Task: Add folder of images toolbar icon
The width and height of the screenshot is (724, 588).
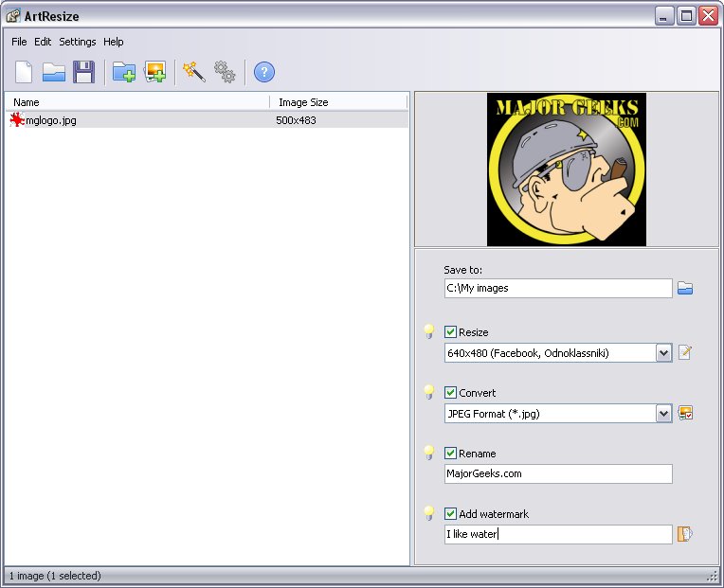Action: click(124, 72)
